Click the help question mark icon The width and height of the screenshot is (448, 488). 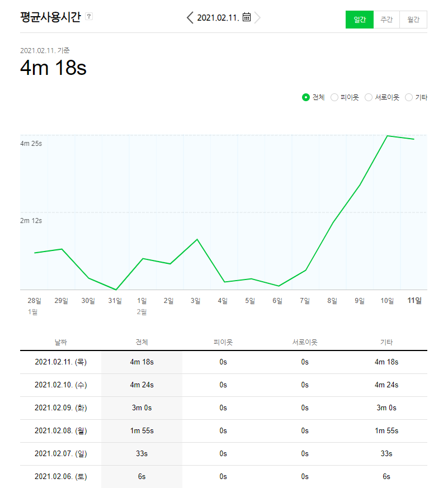89,17
